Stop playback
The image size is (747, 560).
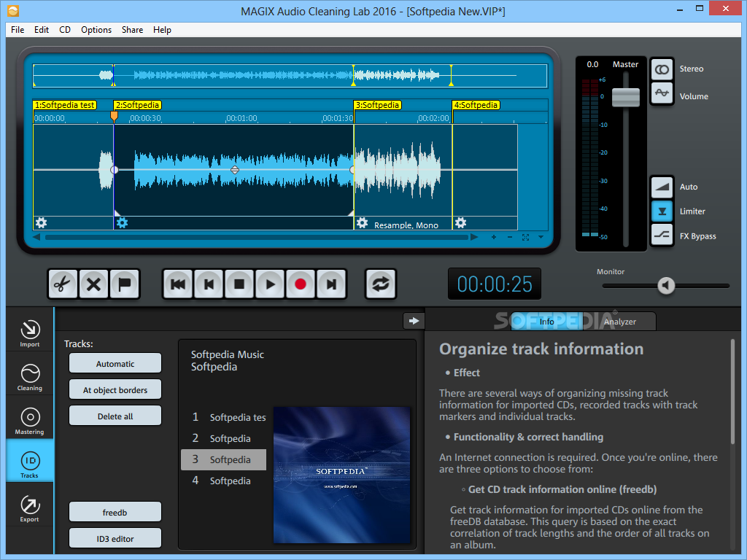point(239,284)
